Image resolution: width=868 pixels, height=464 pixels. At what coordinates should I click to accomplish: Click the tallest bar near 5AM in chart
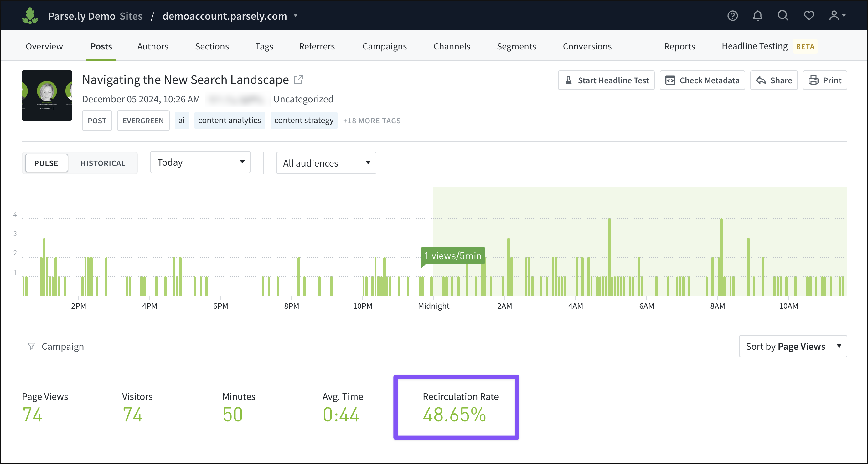(609, 257)
